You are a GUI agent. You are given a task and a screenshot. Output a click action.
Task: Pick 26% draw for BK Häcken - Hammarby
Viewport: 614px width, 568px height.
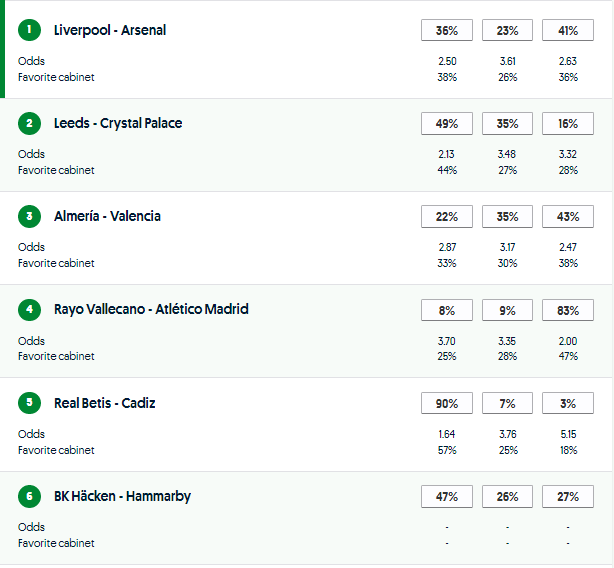click(507, 497)
